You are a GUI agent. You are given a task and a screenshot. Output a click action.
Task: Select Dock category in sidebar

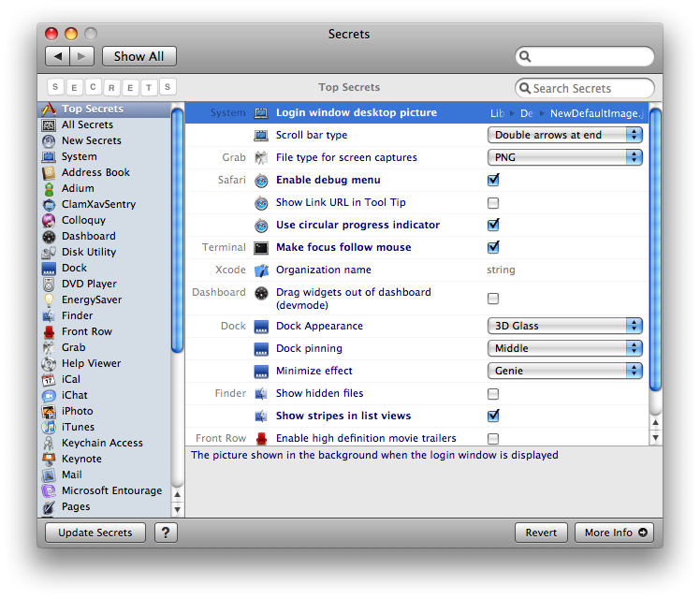105,268
